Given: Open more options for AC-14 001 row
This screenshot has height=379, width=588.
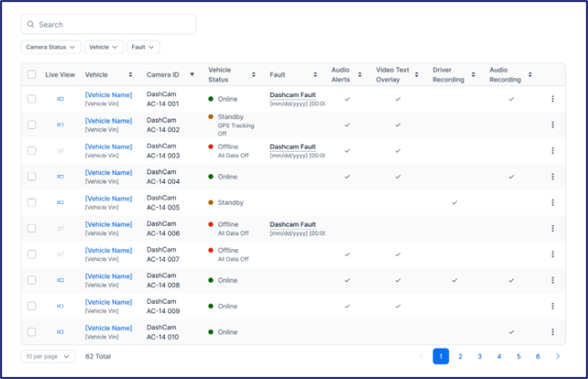Looking at the screenshot, I should point(553,99).
